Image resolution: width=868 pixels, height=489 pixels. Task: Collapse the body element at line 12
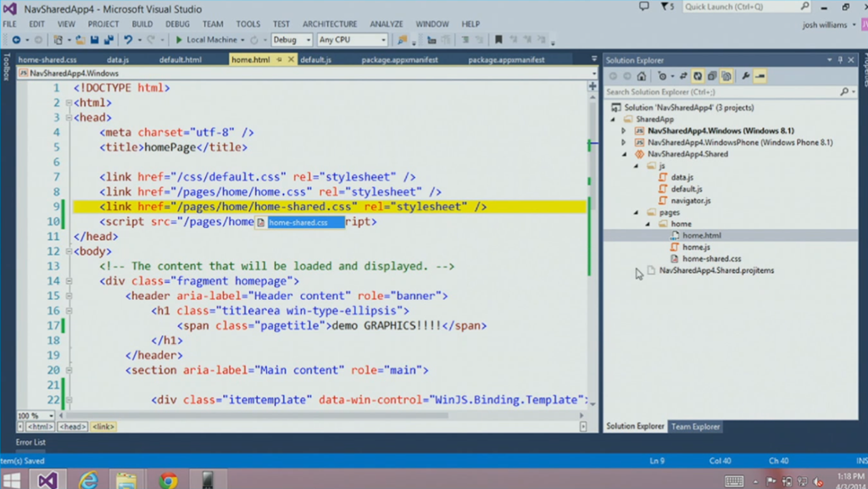(69, 251)
